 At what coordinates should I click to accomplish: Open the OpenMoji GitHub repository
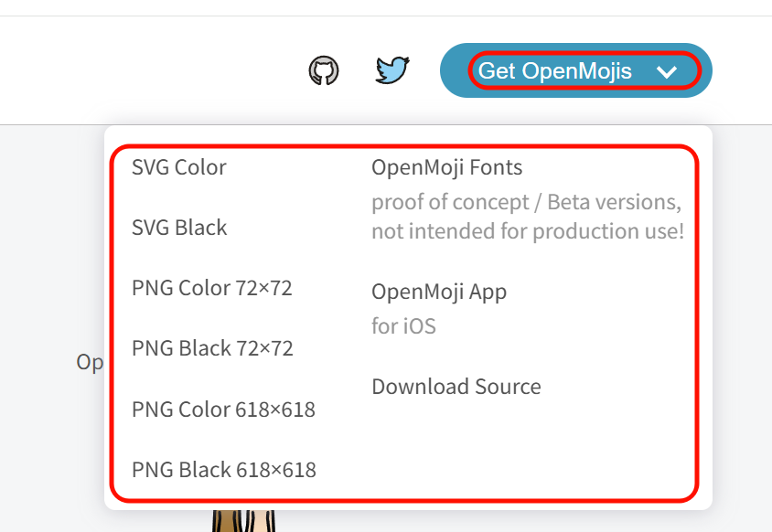pos(323,69)
